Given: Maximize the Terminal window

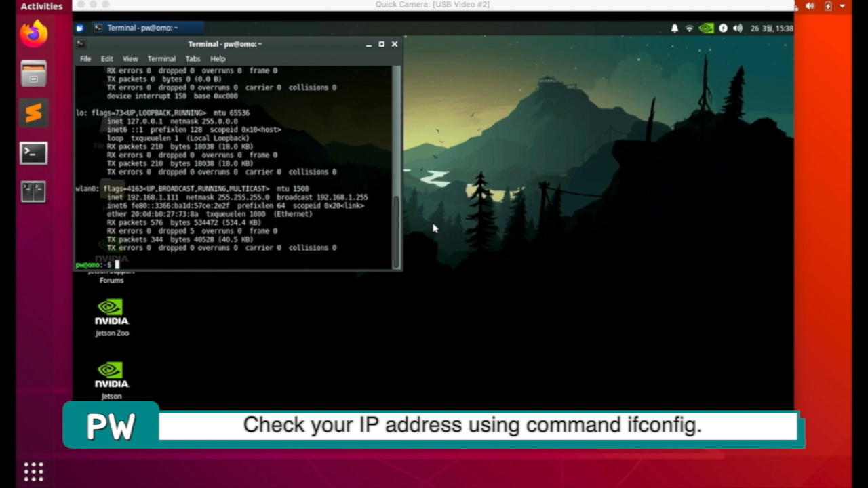Looking at the screenshot, I should click(382, 44).
